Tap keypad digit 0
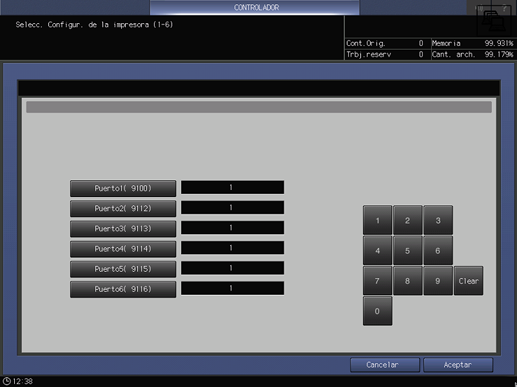The image size is (517, 387). (x=377, y=311)
